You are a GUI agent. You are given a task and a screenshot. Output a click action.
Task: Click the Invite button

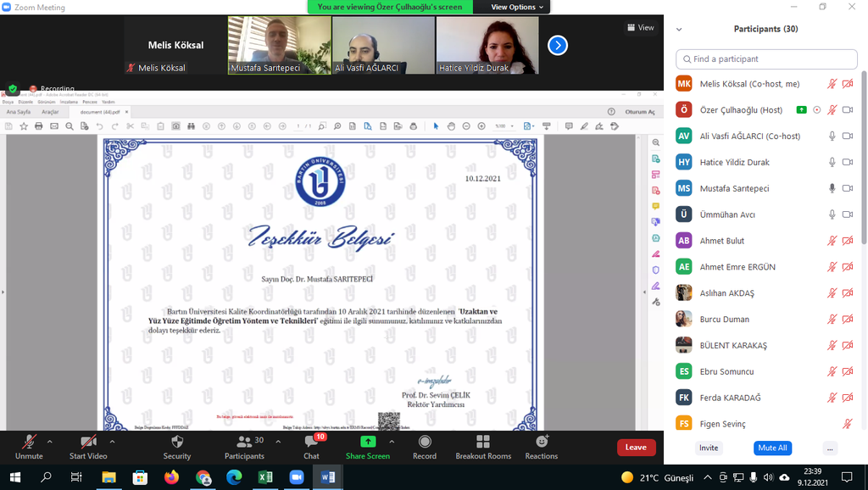709,448
